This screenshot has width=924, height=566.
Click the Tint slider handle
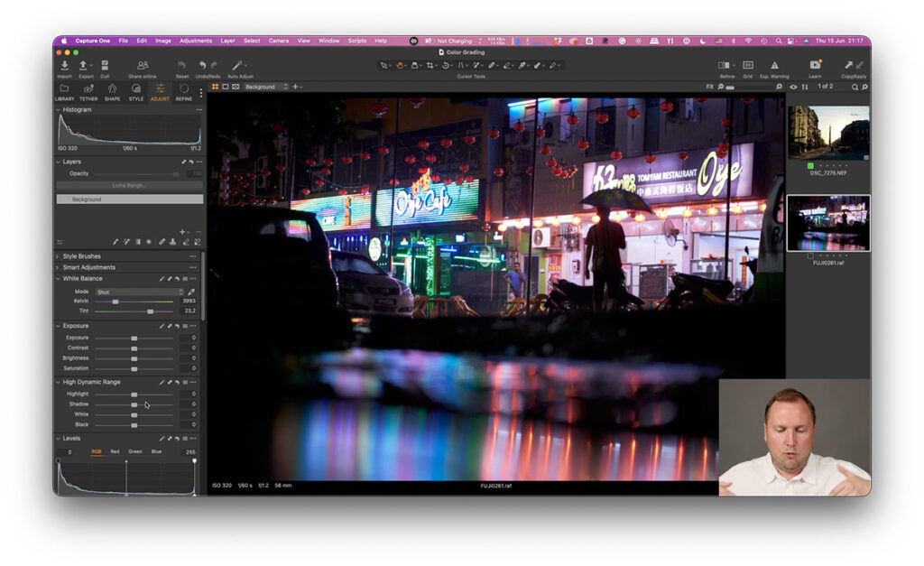(151, 311)
